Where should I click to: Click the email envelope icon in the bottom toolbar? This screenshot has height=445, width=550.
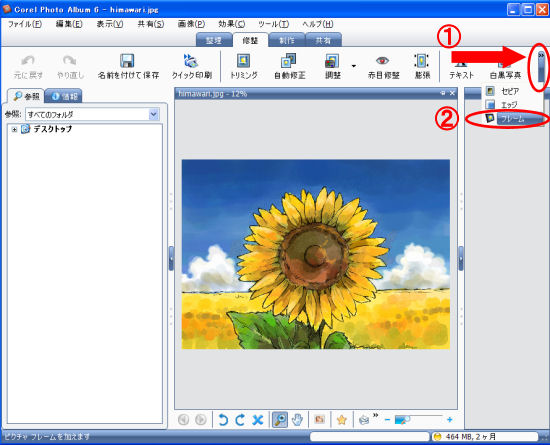coord(364,419)
